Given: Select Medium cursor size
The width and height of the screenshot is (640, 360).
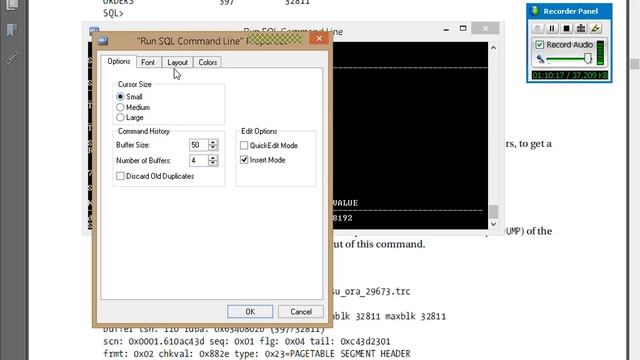Looking at the screenshot, I should tap(120, 107).
